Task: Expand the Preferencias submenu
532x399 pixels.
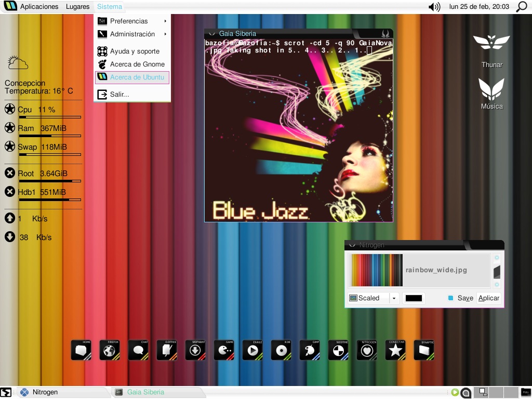Action: click(132, 21)
